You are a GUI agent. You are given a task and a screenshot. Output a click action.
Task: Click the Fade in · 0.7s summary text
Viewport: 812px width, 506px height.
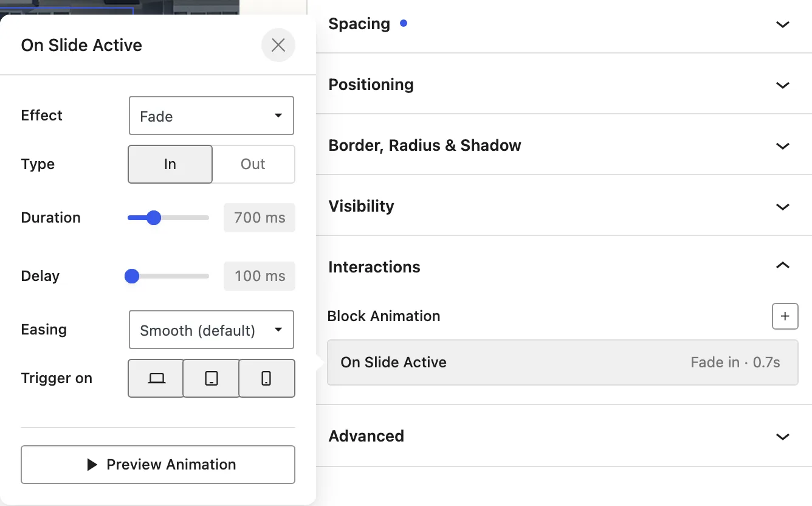735,362
